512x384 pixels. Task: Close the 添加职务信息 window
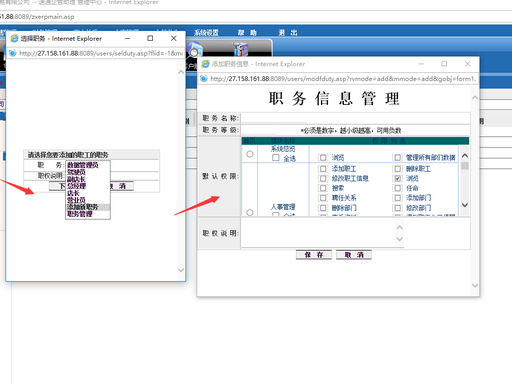467,64
